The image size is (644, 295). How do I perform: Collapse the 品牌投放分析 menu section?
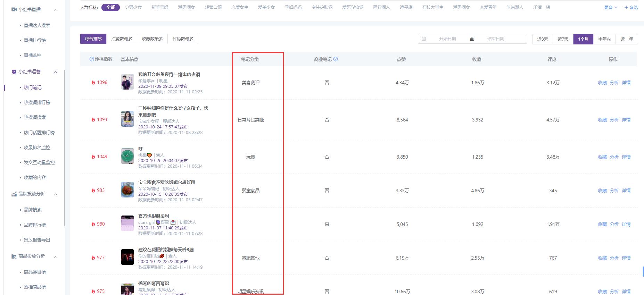click(x=56, y=194)
